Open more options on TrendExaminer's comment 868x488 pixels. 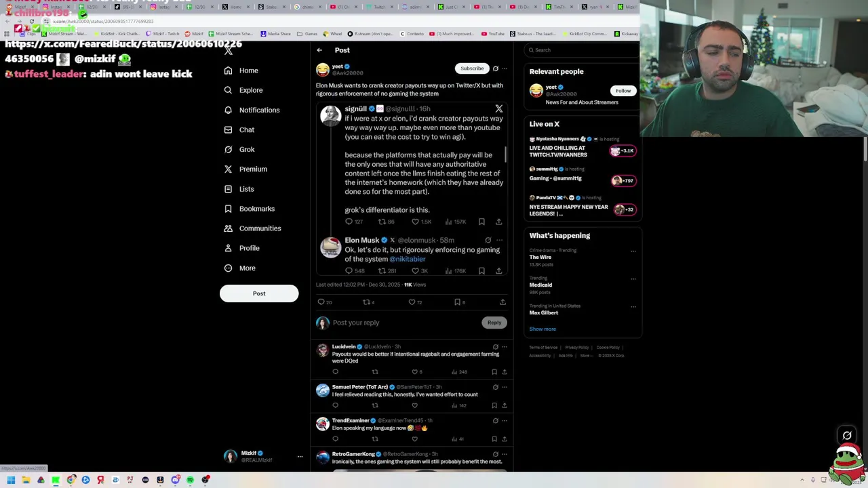505,420
